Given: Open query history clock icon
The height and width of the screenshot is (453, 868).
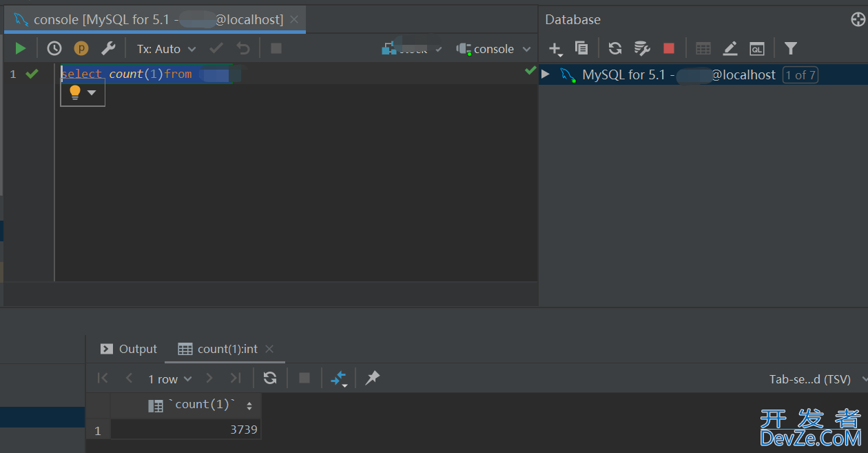Looking at the screenshot, I should coord(54,48).
